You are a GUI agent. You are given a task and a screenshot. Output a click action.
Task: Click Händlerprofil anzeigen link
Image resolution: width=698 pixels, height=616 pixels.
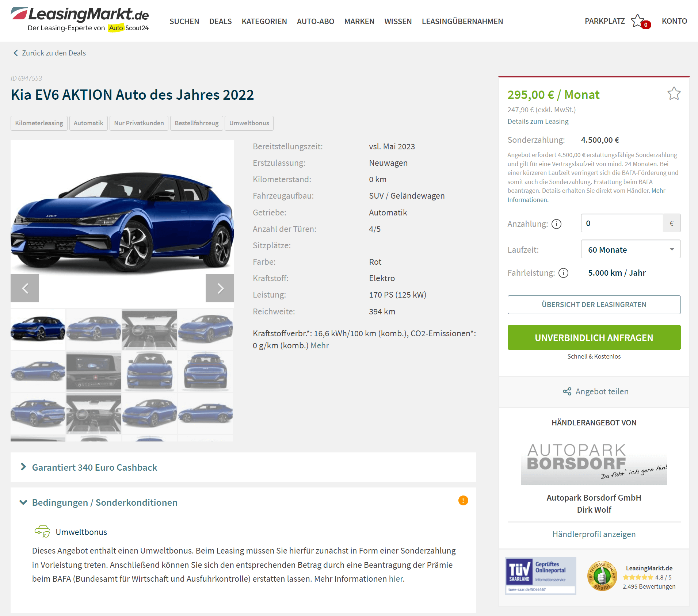click(x=594, y=534)
